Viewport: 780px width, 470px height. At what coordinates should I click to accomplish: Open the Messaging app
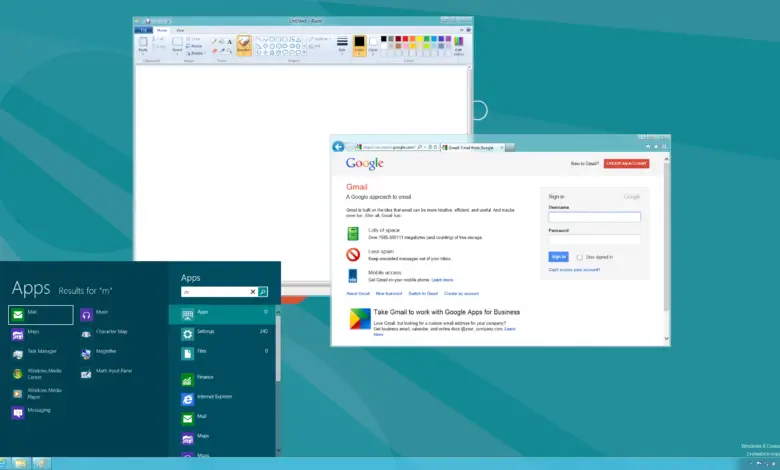pyautogui.click(x=31, y=413)
